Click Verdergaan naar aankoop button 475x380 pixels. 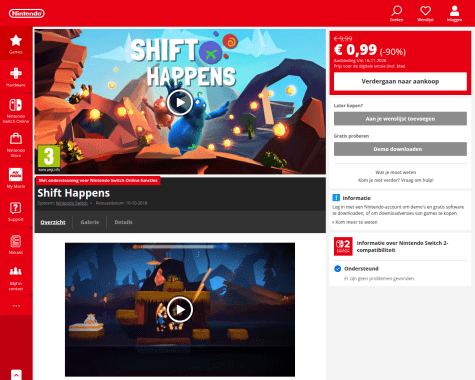(400, 81)
